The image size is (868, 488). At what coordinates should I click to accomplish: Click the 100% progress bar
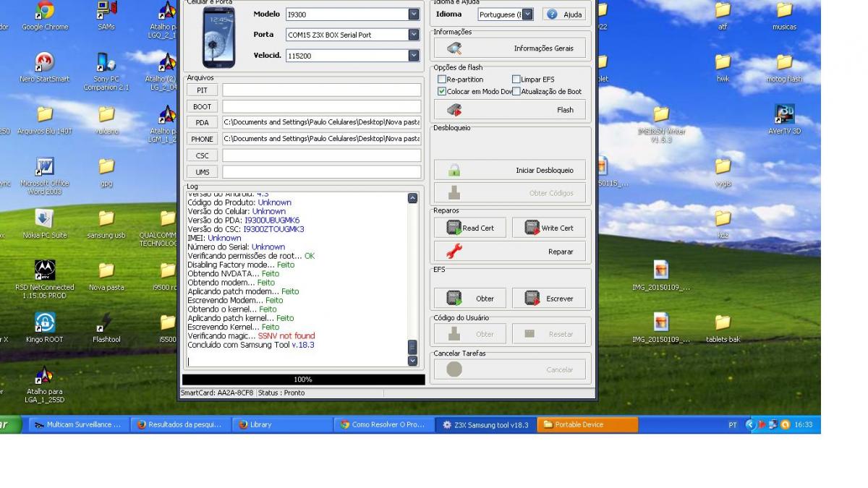point(303,380)
